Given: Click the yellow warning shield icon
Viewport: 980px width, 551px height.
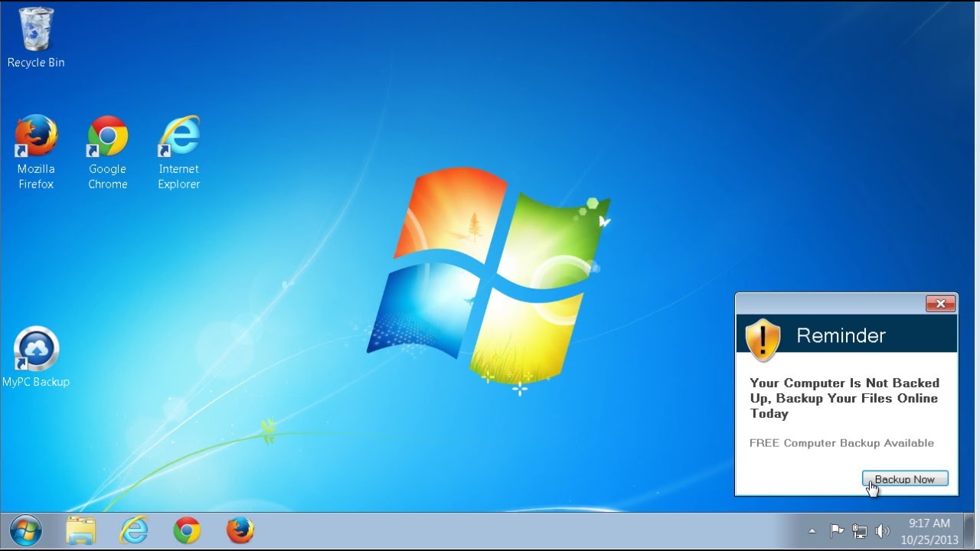Looking at the screenshot, I should (x=763, y=339).
